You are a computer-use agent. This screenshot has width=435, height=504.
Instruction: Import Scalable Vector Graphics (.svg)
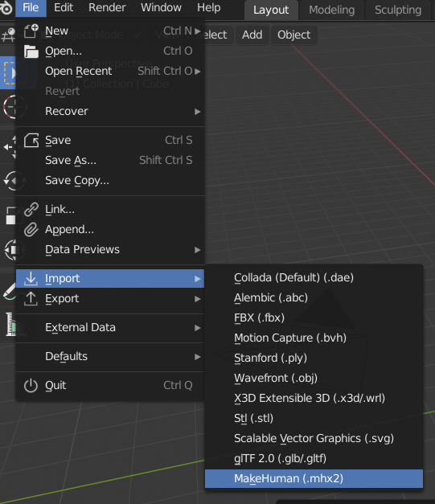coord(314,438)
